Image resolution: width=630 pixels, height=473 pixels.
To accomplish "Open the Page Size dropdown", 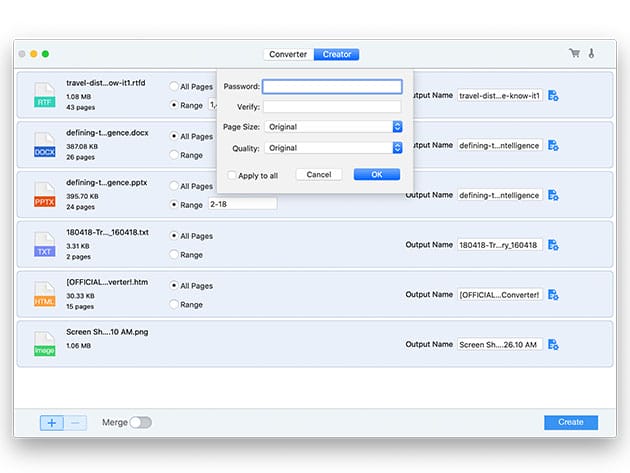I will (x=332, y=127).
